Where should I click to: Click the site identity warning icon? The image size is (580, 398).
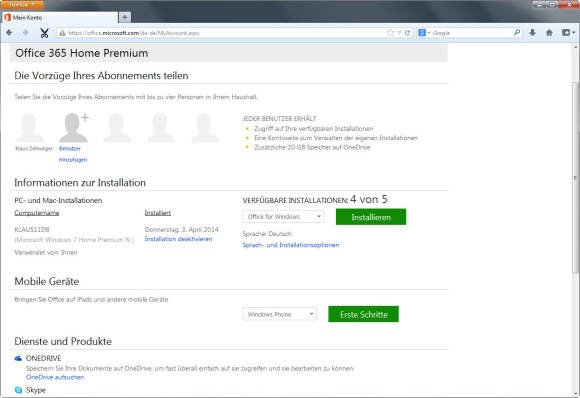pos(62,33)
